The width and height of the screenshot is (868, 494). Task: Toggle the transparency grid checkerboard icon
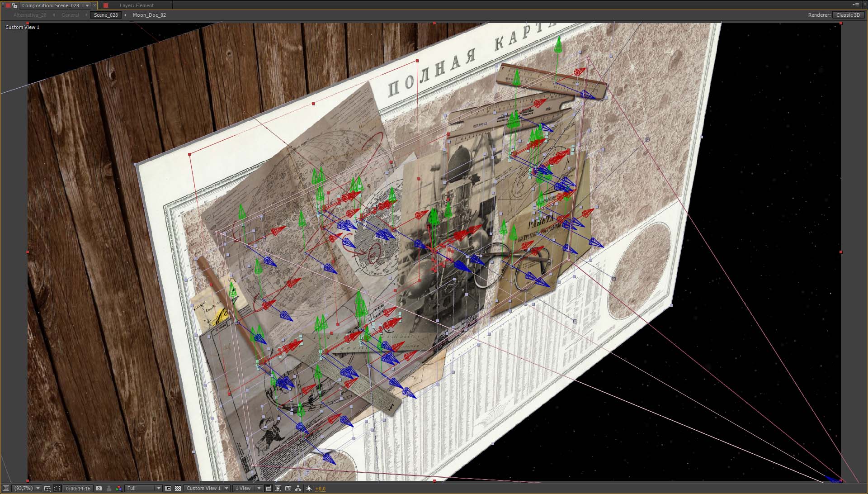point(178,488)
